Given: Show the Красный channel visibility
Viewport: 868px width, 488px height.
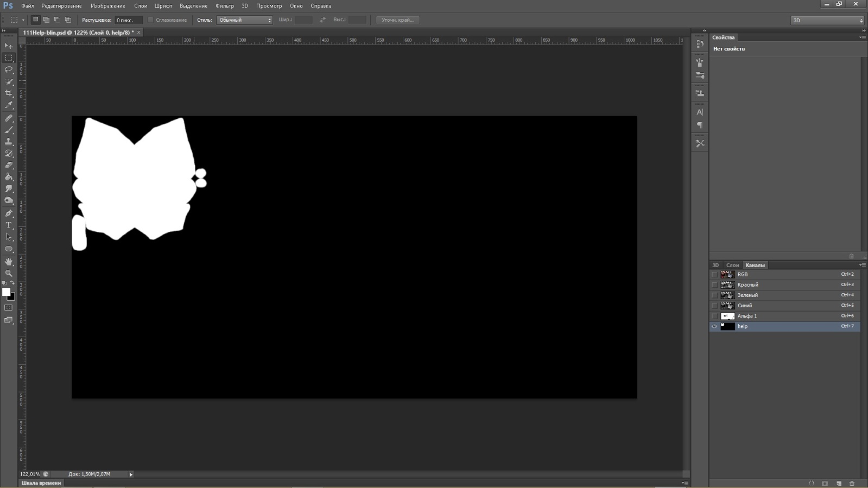Looking at the screenshot, I should point(714,285).
